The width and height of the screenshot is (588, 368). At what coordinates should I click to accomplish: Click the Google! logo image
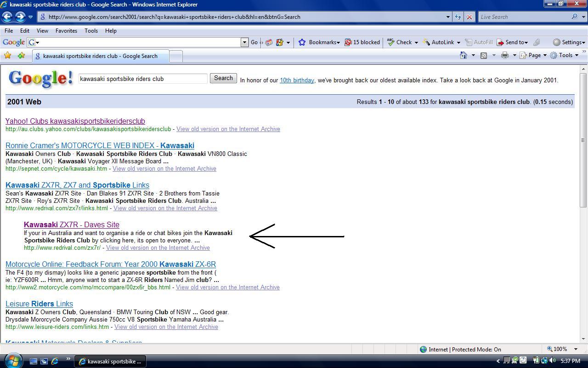[40, 78]
